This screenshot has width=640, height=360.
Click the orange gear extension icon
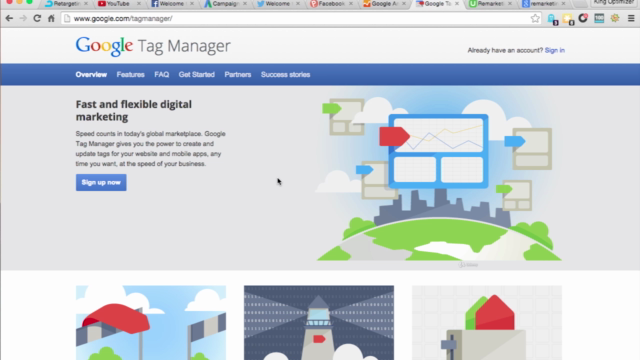coord(615,18)
